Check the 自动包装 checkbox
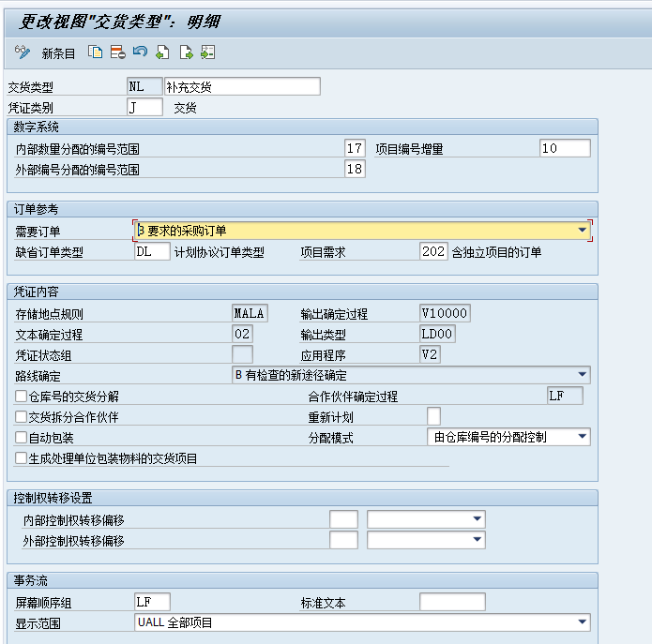The image size is (652, 644). coord(22,438)
